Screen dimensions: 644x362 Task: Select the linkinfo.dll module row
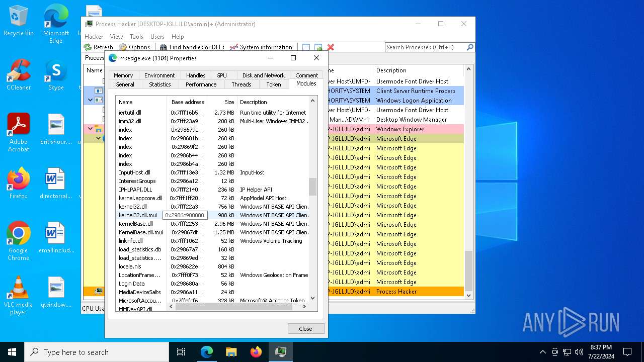tap(212, 241)
